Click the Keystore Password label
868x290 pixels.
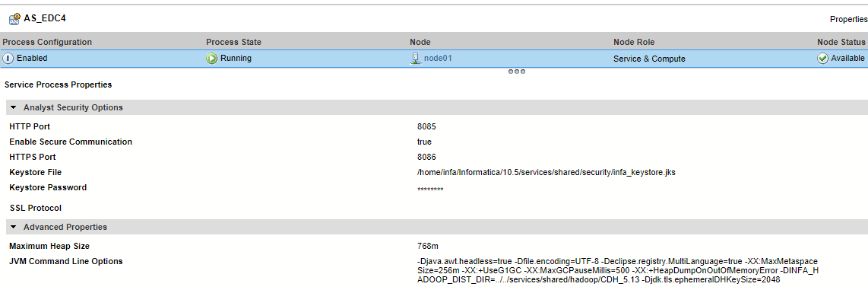pos(48,187)
